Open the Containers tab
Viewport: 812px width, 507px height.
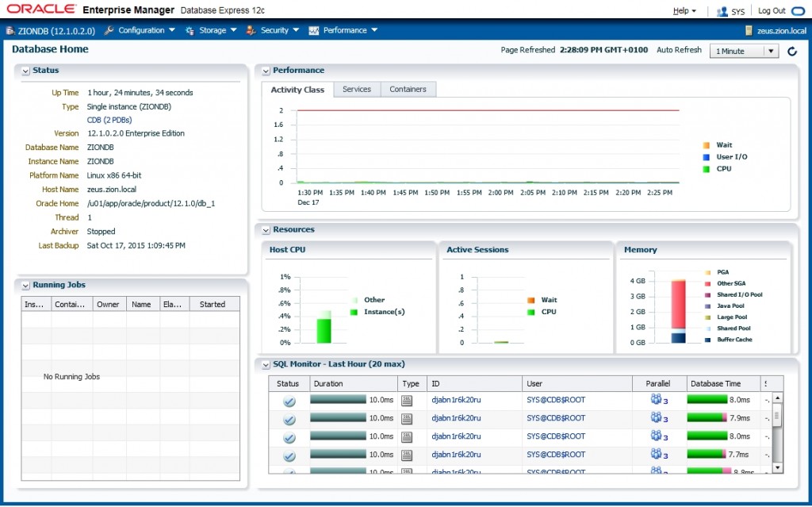point(408,89)
